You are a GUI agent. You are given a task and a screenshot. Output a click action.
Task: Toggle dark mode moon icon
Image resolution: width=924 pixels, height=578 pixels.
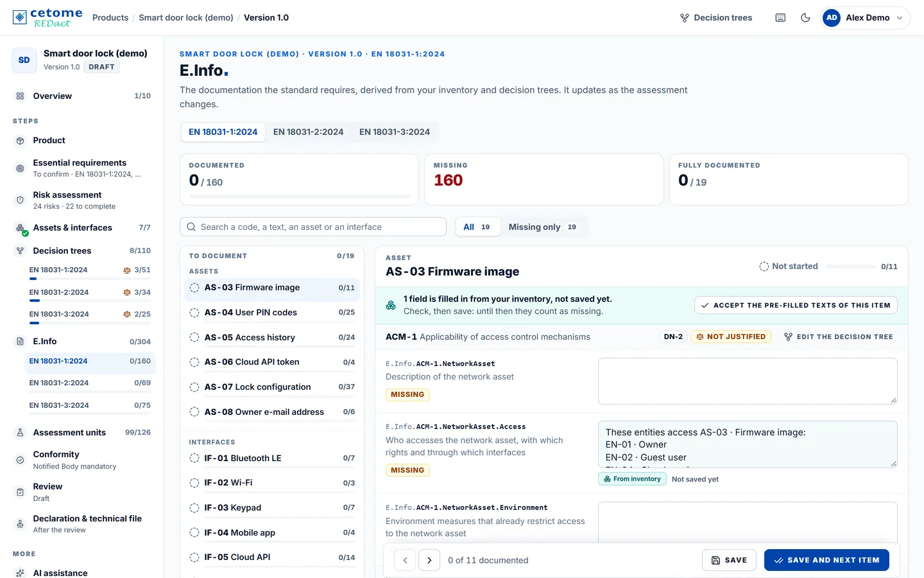point(805,18)
